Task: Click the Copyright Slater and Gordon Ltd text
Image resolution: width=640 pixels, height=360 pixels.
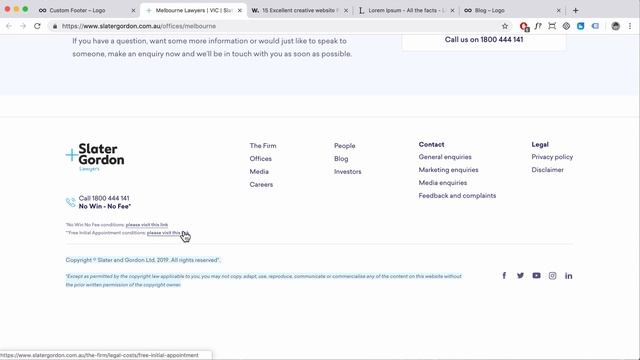Action: pyautogui.click(x=143, y=260)
